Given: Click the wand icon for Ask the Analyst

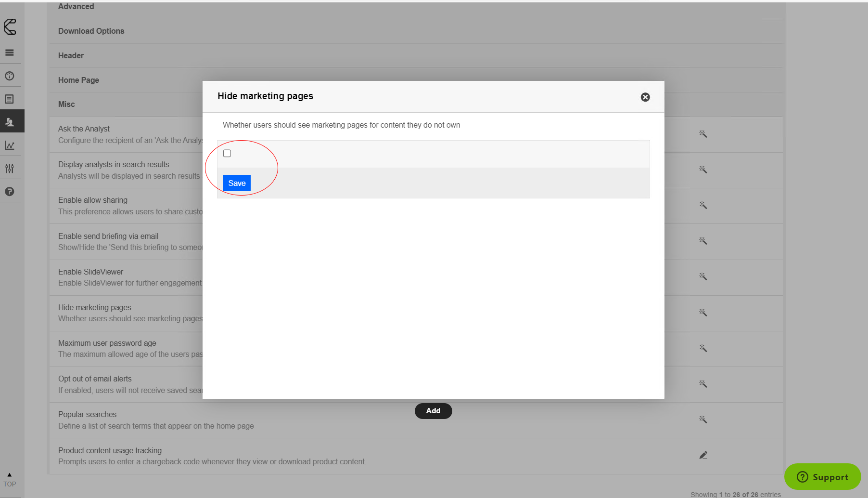Looking at the screenshot, I should tap(703, 134).
